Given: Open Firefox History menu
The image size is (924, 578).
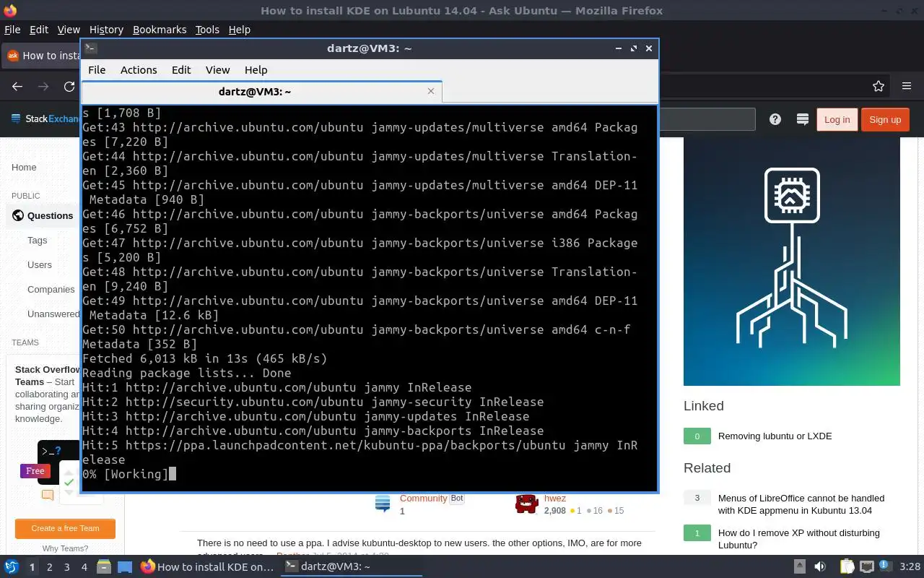Looking at the screenshot, I should tap(106, 30).
